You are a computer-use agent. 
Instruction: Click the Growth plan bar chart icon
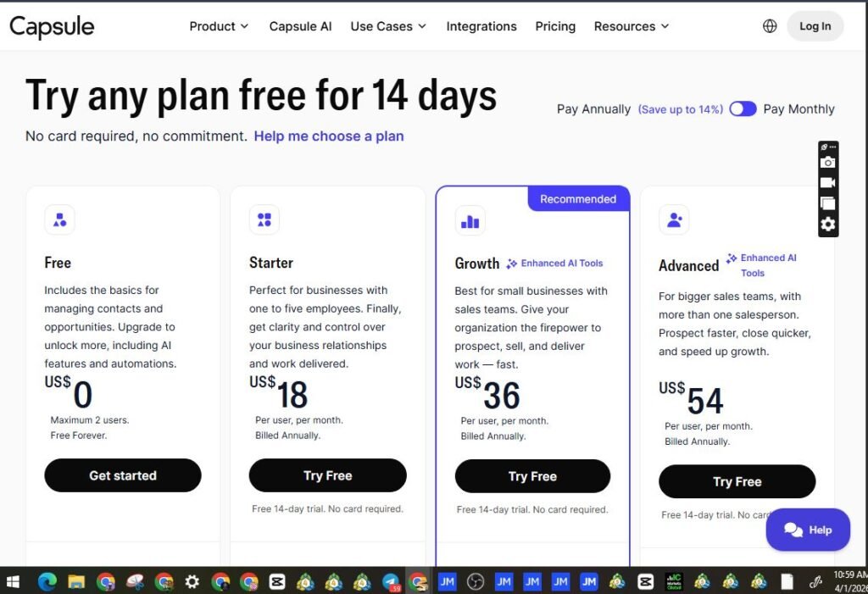[470, 219]
